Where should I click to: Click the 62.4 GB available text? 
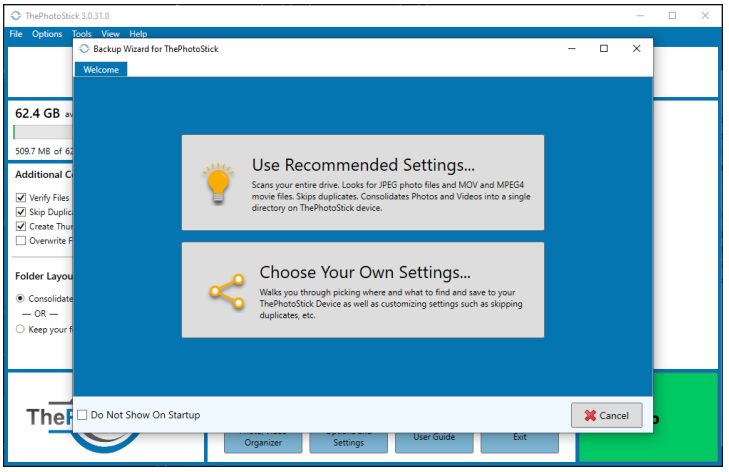[44, 113]
